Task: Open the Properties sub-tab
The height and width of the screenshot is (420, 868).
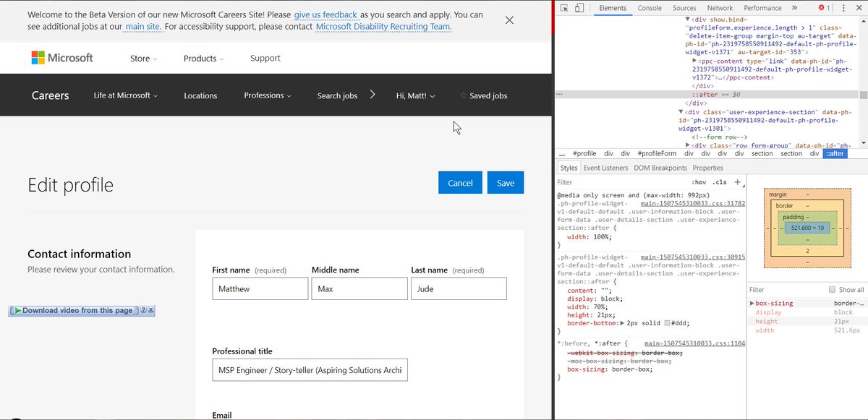Action: pos(707,168)
